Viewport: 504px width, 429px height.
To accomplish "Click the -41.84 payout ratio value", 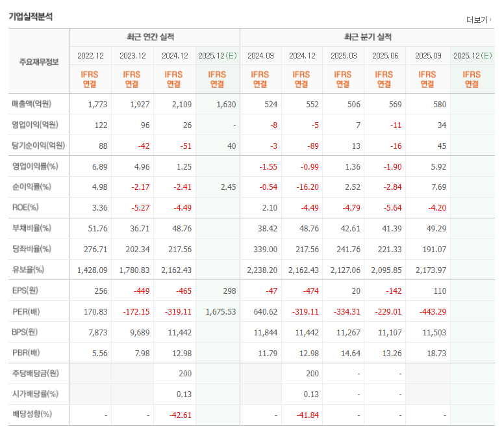I will [x=308, y=415].
